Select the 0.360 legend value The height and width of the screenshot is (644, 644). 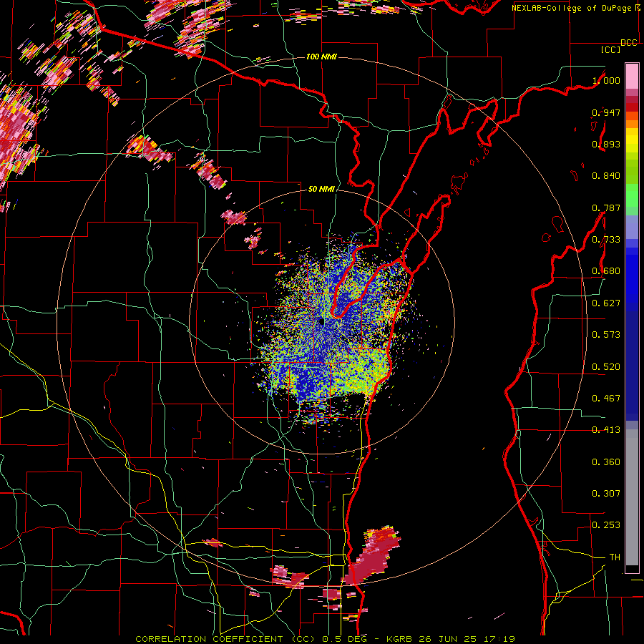tap(606, 462)
